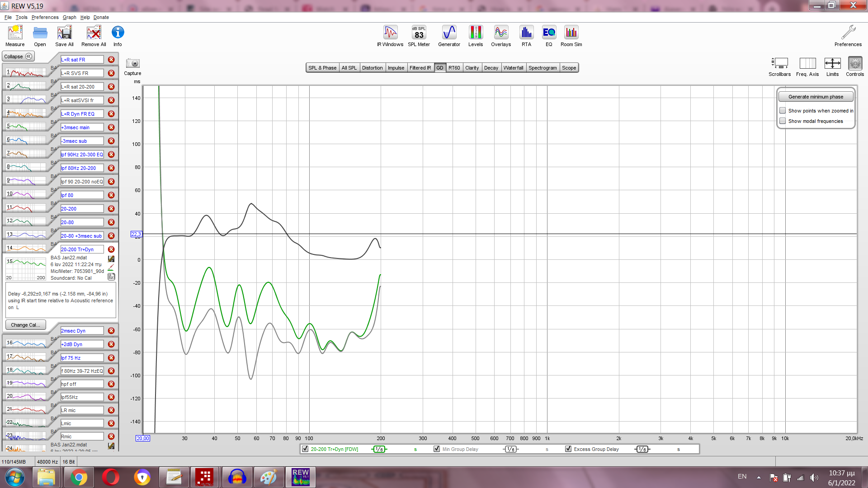Click the Capture camera icon

[x=132, y=64]
